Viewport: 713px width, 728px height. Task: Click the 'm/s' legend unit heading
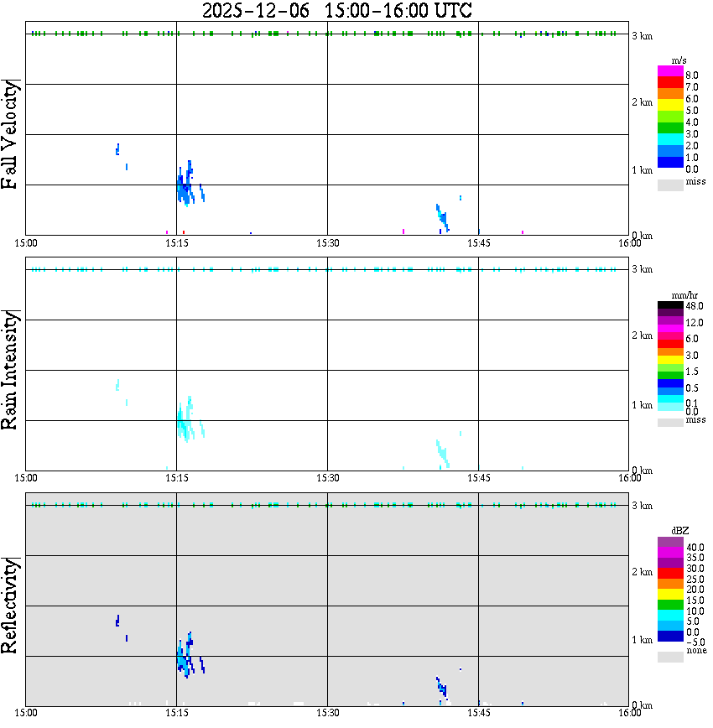coord(679,60)
